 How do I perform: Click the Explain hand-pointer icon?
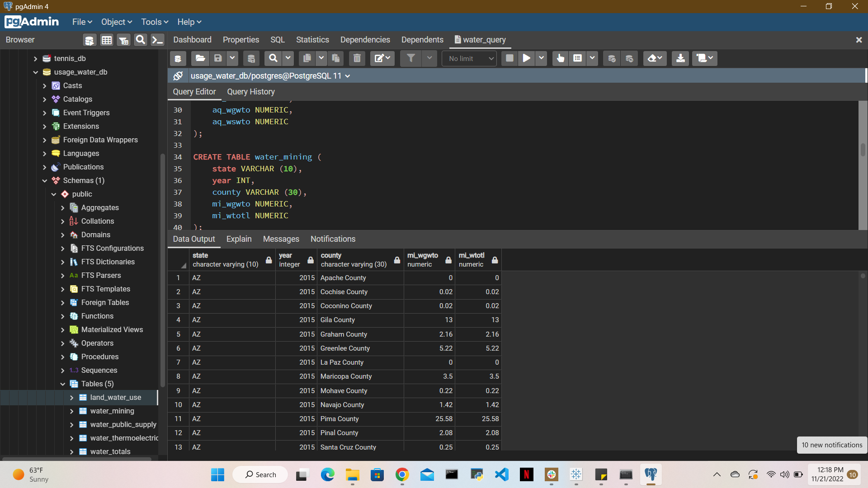pos(561,58)
